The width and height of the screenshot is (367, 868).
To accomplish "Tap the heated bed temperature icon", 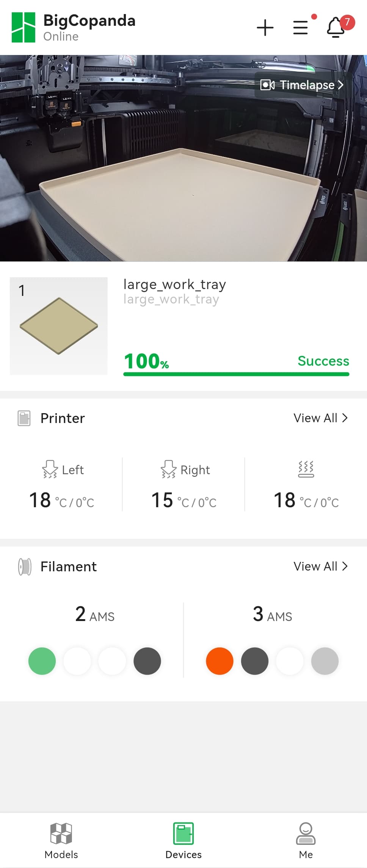I will pos(306,469).
